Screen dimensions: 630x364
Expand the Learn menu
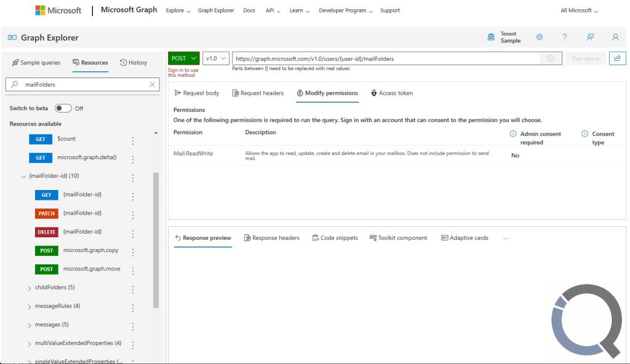click(x=300, y=10)
